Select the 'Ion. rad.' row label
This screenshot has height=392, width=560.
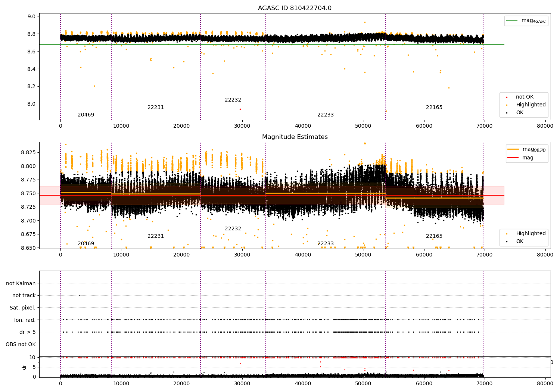[x=25, y=320]
